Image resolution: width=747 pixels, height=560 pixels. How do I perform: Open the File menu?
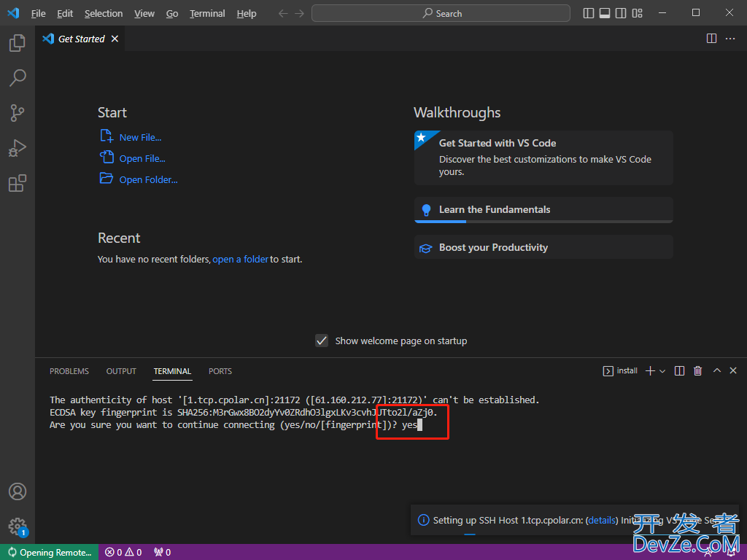[39, 13]
